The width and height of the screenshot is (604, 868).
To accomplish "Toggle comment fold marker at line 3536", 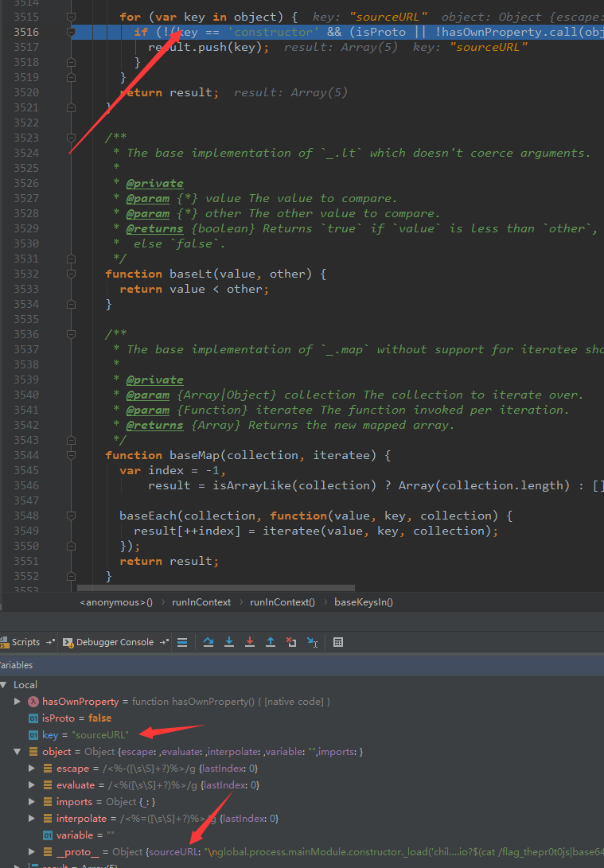I will [x=71, y=334].
